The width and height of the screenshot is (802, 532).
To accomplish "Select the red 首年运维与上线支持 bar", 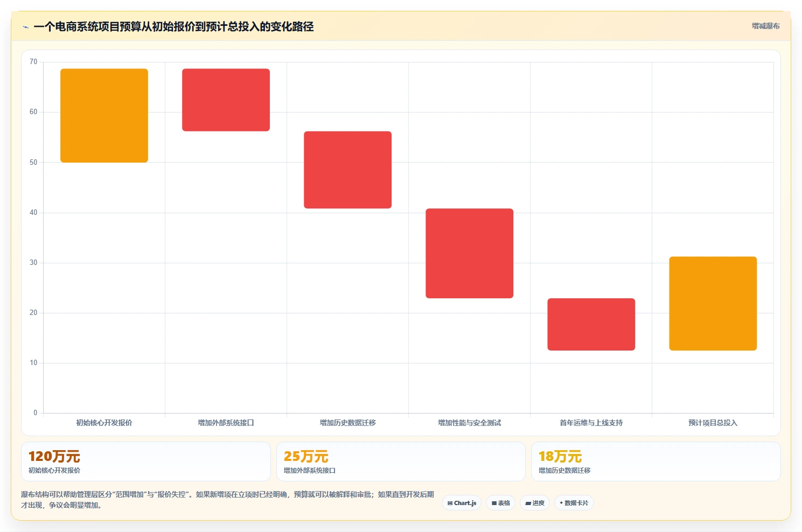I will pos(591,324).
